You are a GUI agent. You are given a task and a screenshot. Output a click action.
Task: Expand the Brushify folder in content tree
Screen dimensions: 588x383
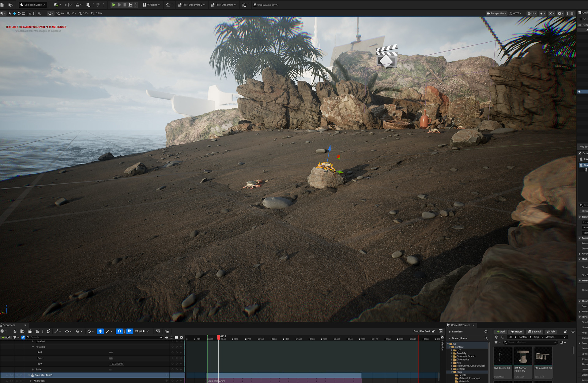452,353
